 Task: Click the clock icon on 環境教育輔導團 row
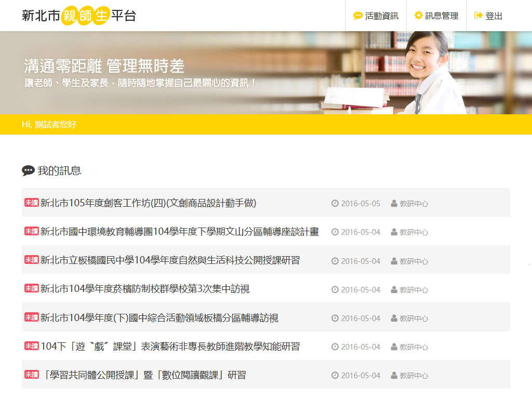[335, 232]
